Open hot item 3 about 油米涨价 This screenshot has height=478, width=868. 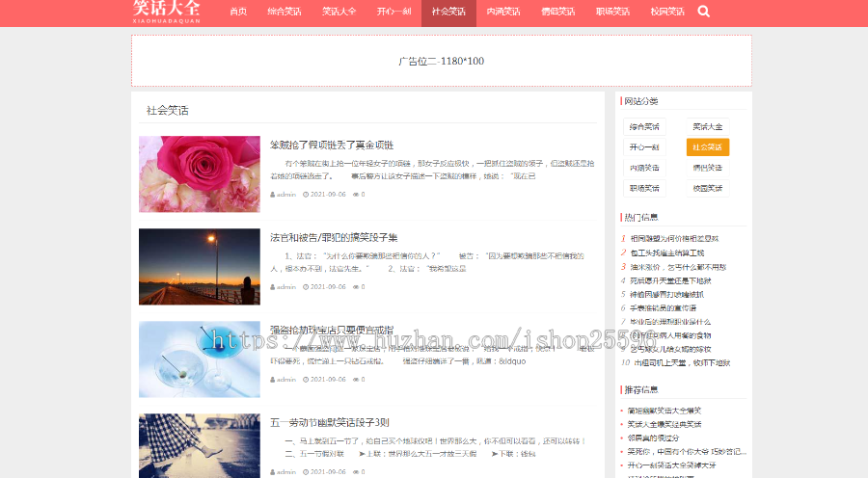[678, 267]
